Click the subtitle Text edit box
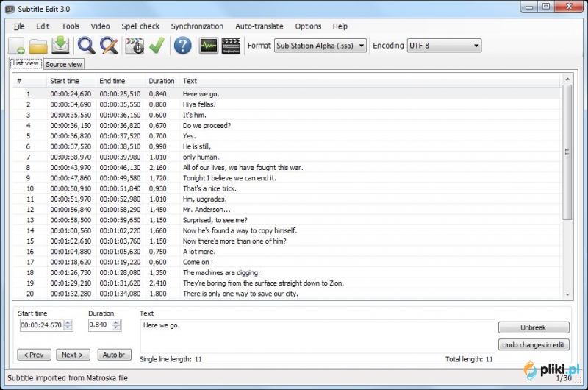Viewport: 588px width, 390px height. click(318, 336)
